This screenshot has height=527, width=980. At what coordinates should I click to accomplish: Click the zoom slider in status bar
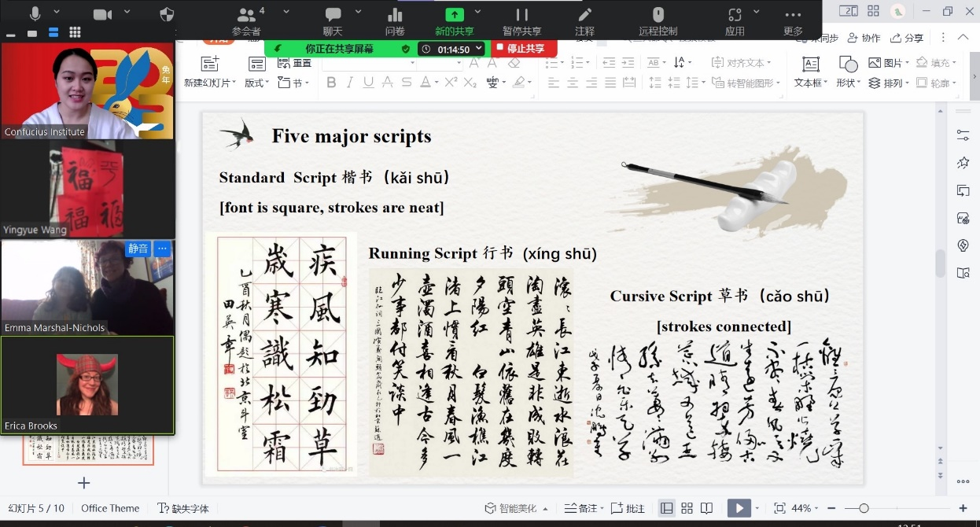point(864,508)
